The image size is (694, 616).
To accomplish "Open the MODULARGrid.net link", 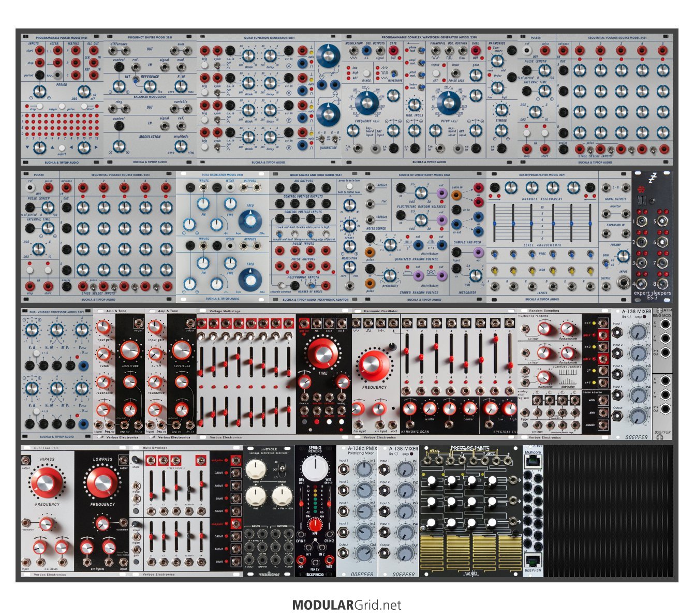I will click(347, 605).
